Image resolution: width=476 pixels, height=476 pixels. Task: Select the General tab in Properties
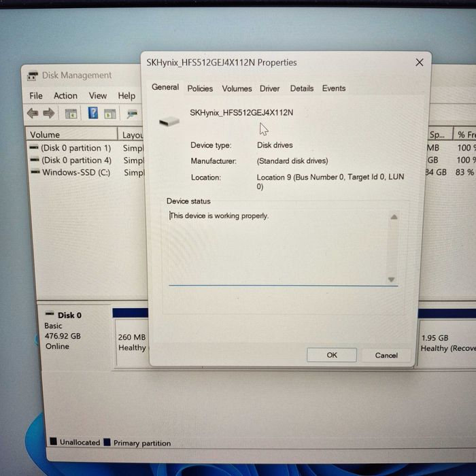[165, 88]
